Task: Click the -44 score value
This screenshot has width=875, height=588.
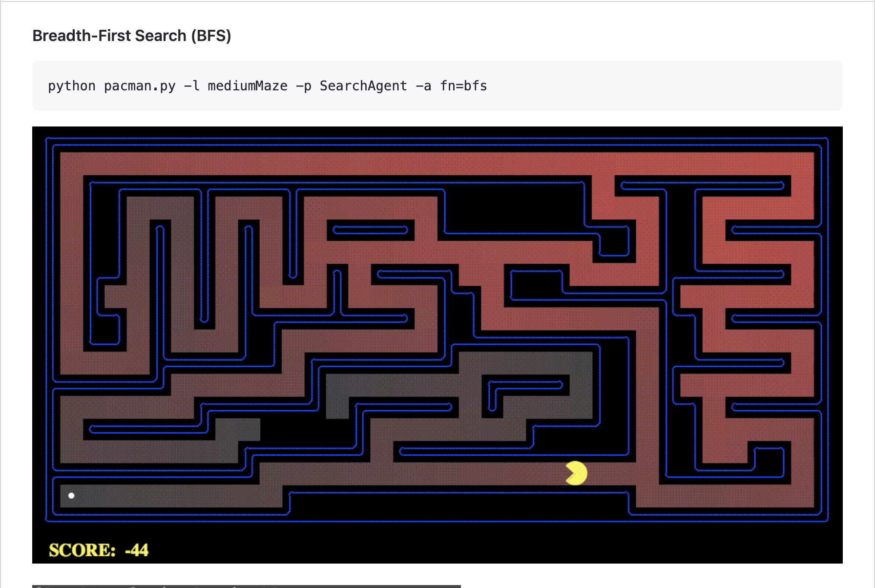Action: pyautogui.click(x=137, y=550)
